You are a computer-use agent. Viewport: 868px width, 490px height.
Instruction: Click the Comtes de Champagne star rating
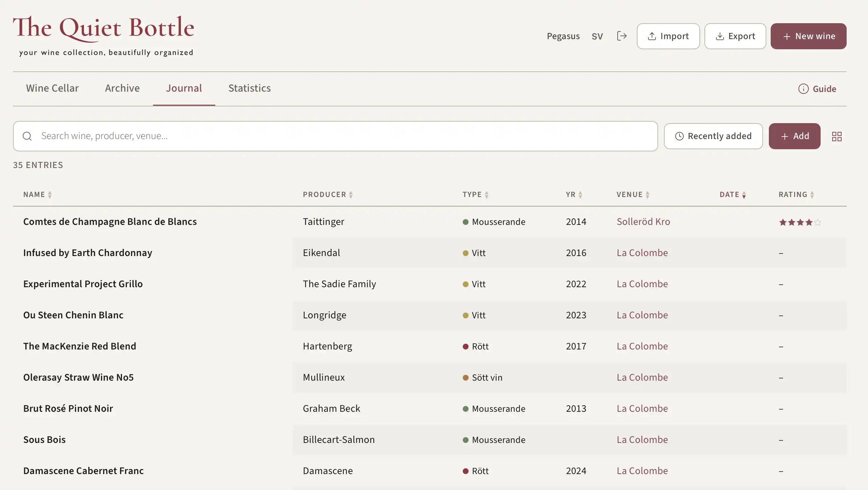coord(800,222)
